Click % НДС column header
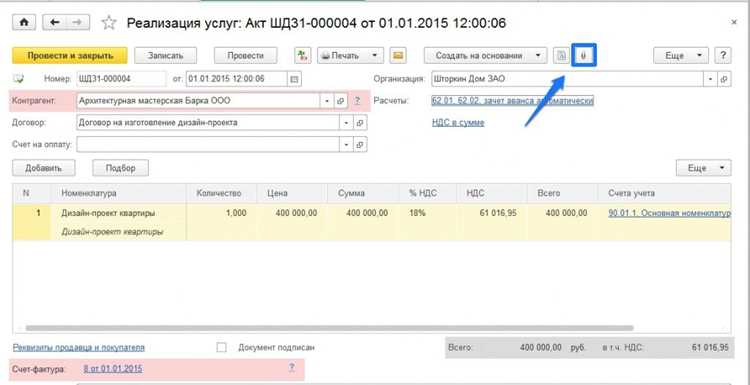Image resolution: width=750 pixels, height=385 pixels. click(428, 193)
